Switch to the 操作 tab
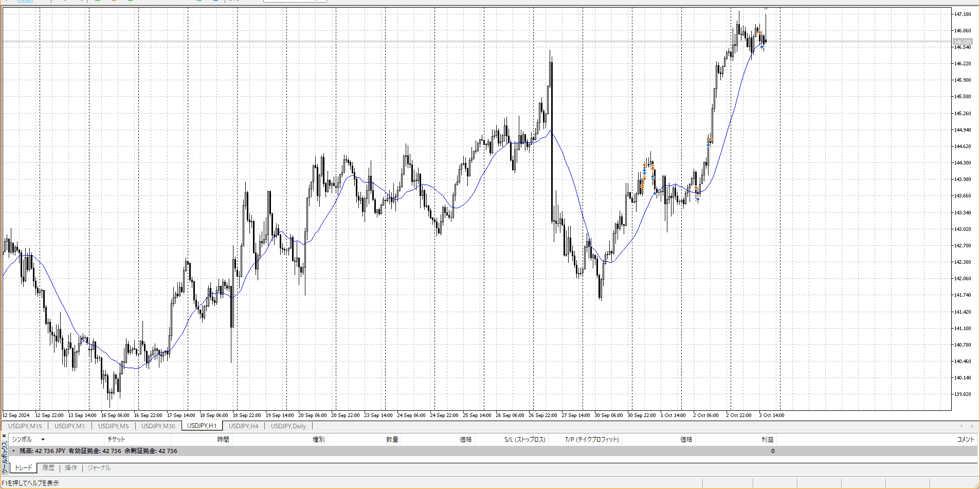Viewport: 980px width, 489px height. click(71, 468)
